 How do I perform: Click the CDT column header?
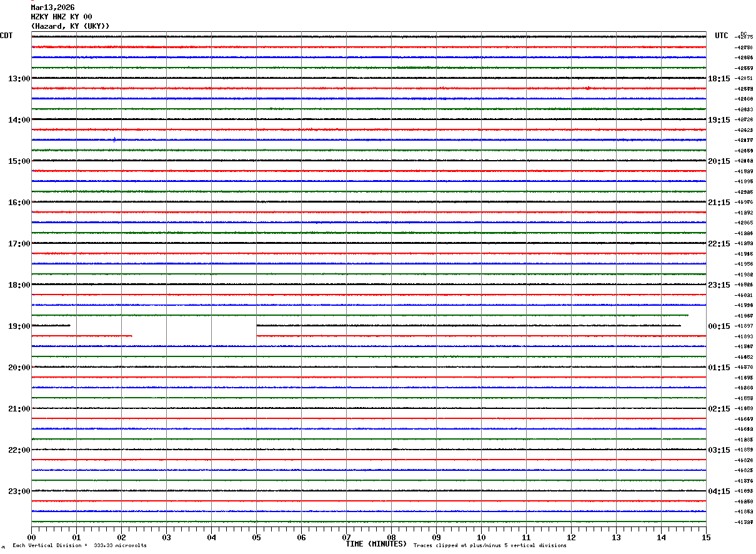point(6,36)
